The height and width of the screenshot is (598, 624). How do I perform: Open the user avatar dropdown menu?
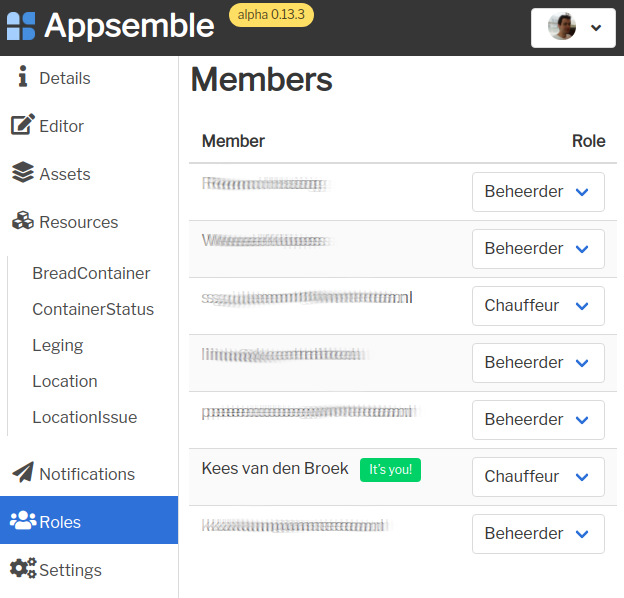(573, 28)
